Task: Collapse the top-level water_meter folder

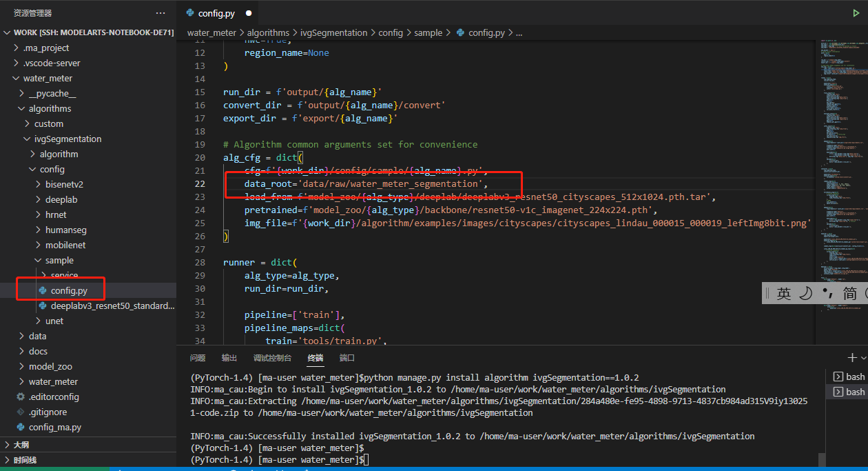Action: pyautogui.click(x=88, y=78)
